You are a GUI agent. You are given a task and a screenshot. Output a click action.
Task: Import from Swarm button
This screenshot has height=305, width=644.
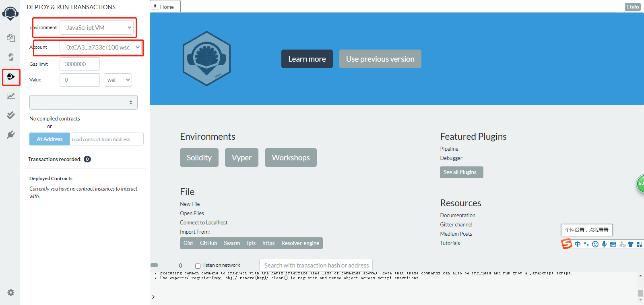click(232, 243)
